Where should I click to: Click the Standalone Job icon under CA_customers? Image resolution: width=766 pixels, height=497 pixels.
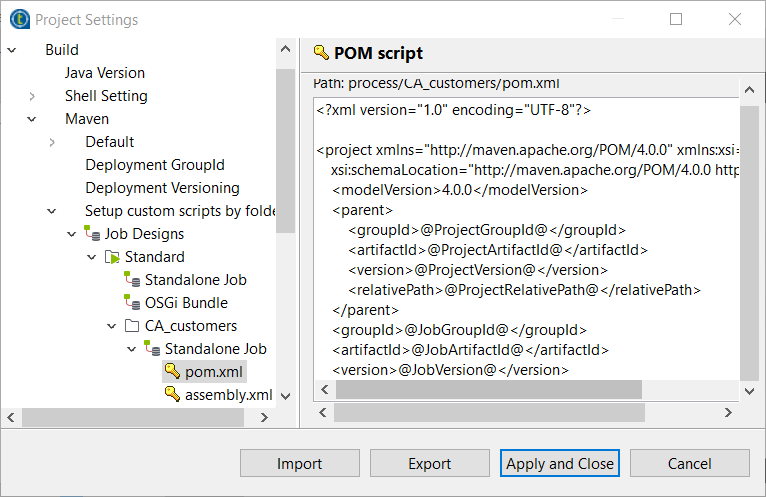152,349
